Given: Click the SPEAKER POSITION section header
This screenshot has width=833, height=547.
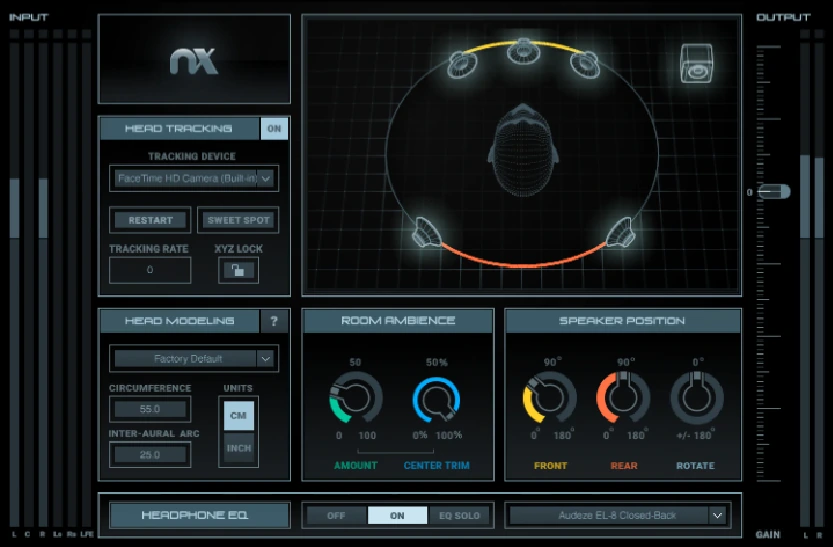Looking at the screenshot, I should pyautogui.click(x=623, y=321).
